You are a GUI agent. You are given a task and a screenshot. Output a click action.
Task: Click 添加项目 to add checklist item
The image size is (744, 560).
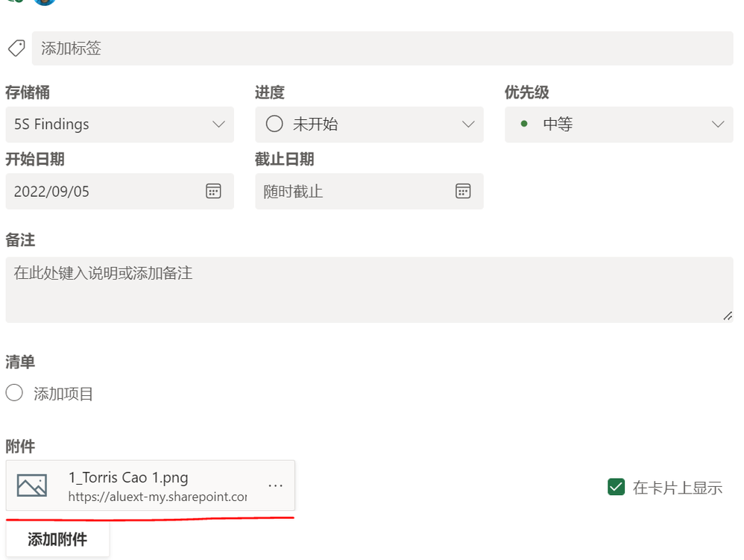pyautogui.click(x=63, y=394)
